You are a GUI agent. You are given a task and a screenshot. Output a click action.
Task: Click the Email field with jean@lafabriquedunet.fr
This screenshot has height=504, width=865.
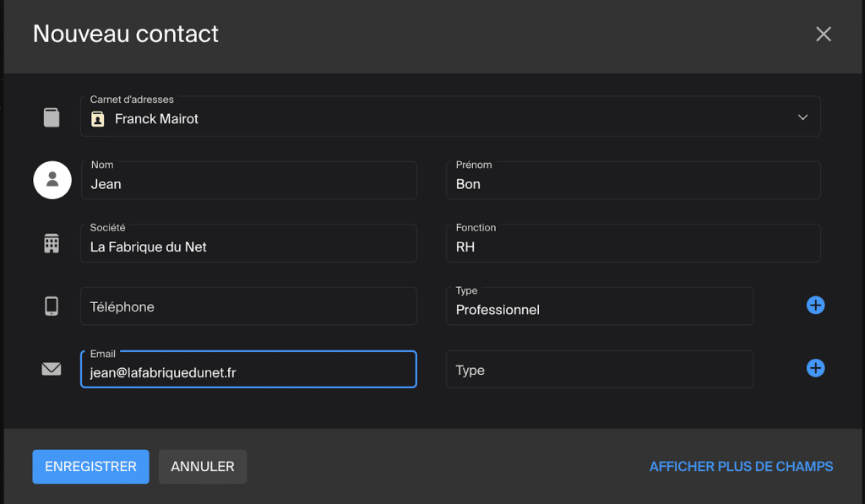coord(248,370)
